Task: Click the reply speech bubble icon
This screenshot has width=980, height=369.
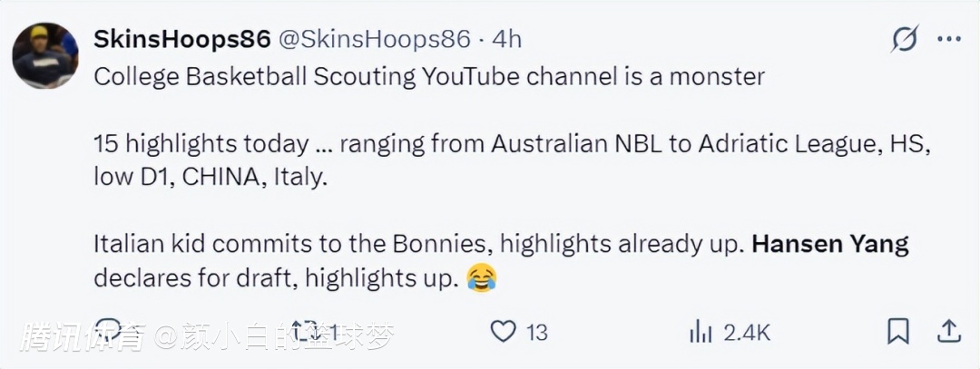Action: (108, 332)
